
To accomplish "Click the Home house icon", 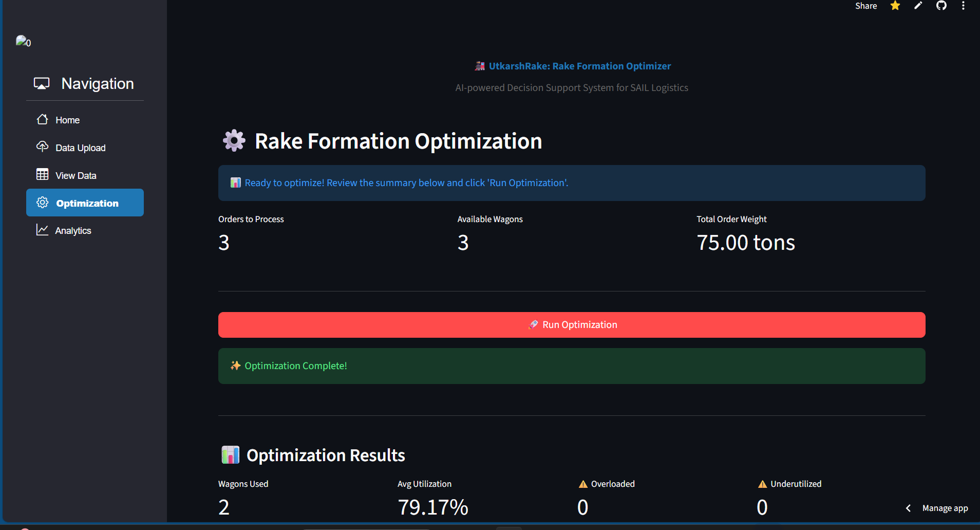I will coord(43,119).
